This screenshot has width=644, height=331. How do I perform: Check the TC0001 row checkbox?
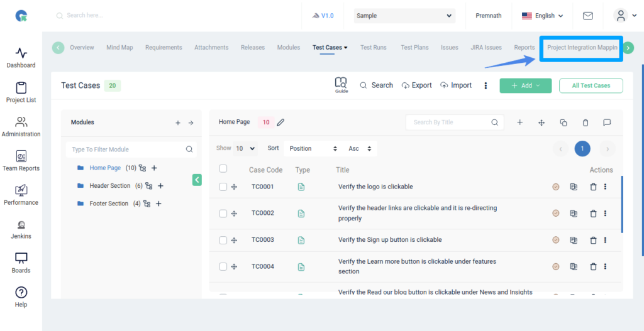(223, 187)
